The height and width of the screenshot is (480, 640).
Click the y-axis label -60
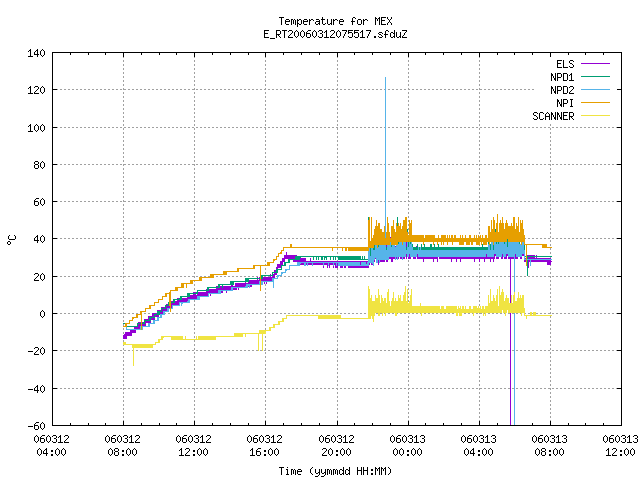click(36, 426)
